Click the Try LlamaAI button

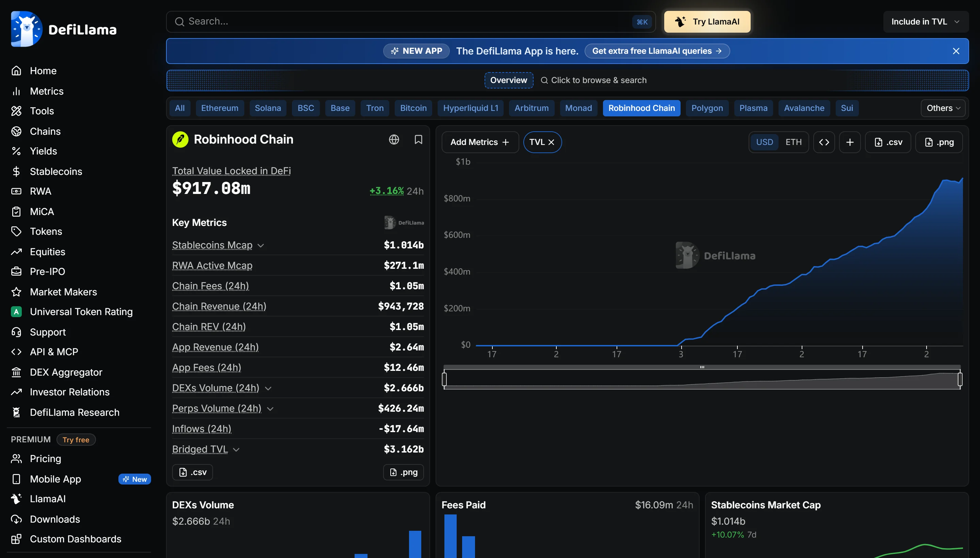pyautogui.click(x=707, y=22)
